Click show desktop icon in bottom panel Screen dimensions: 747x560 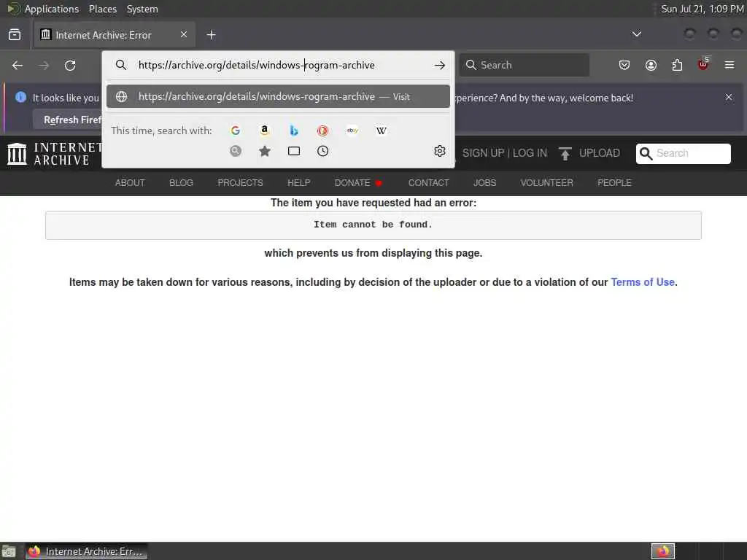tap(9, 551)
